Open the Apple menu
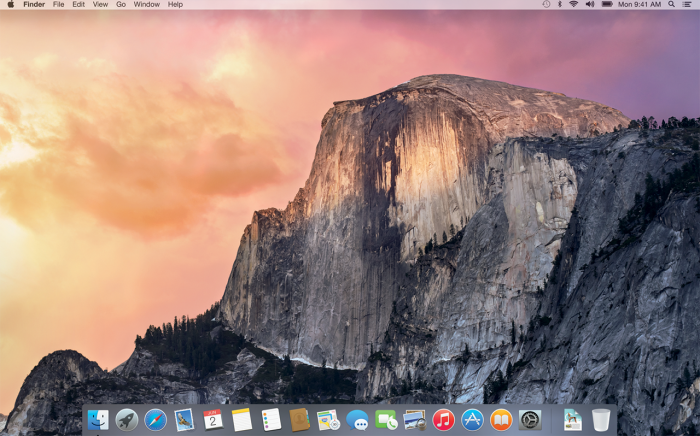Viewport: 700px width, 436px height. pyautogui.click(x=10, y=4)
